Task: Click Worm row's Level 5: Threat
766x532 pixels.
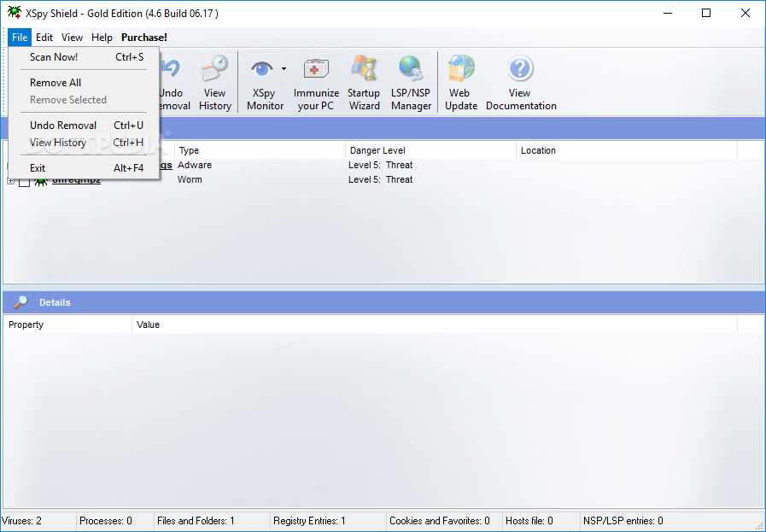Action: [381, 180]
